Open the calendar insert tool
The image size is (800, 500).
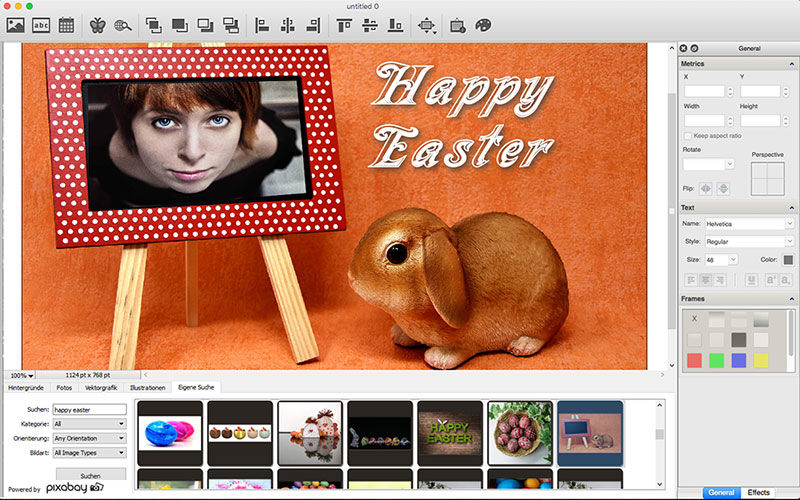click(66, 25)
